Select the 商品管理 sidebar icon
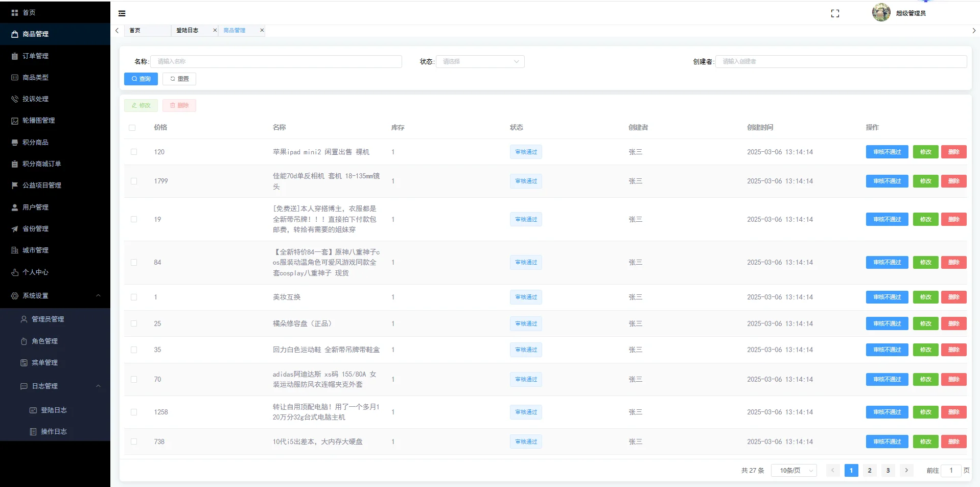This screenshot has height=487, width=980. coord(14,34)
